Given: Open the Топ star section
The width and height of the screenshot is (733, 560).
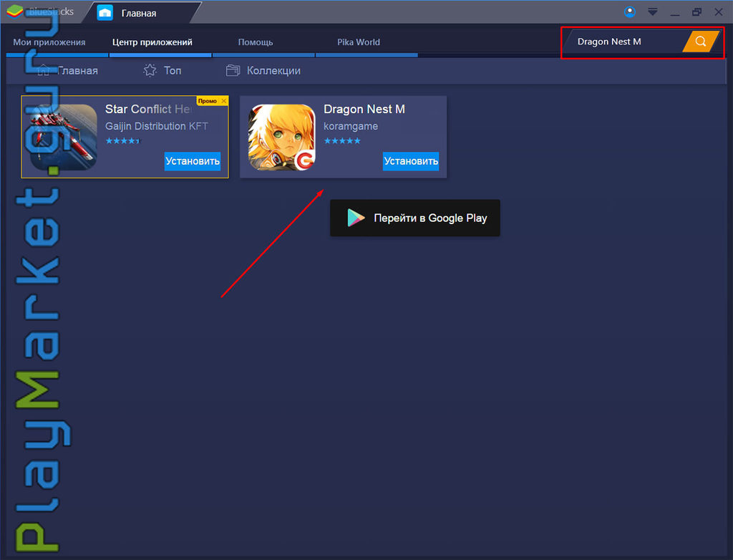Looking at the screenshot, I should tap(162, 71).
